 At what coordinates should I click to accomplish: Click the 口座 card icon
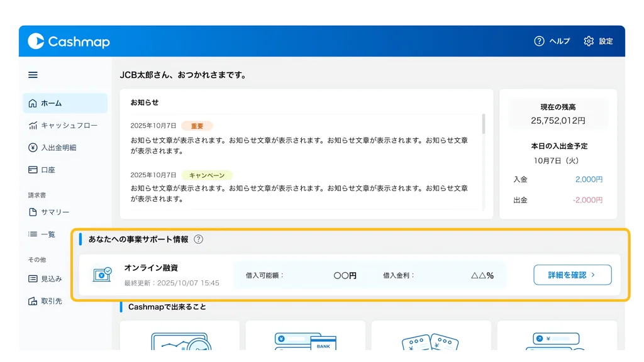33,170
